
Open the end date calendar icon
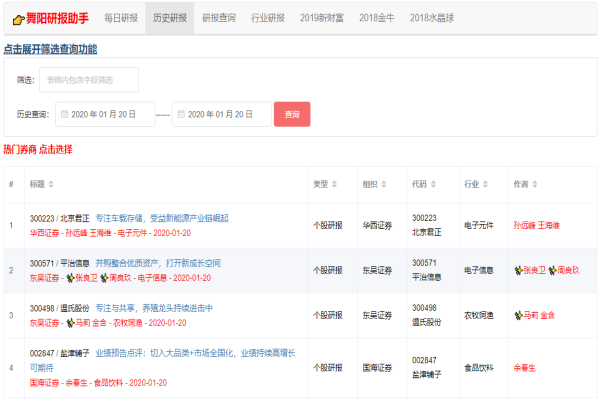coord(181,114)
